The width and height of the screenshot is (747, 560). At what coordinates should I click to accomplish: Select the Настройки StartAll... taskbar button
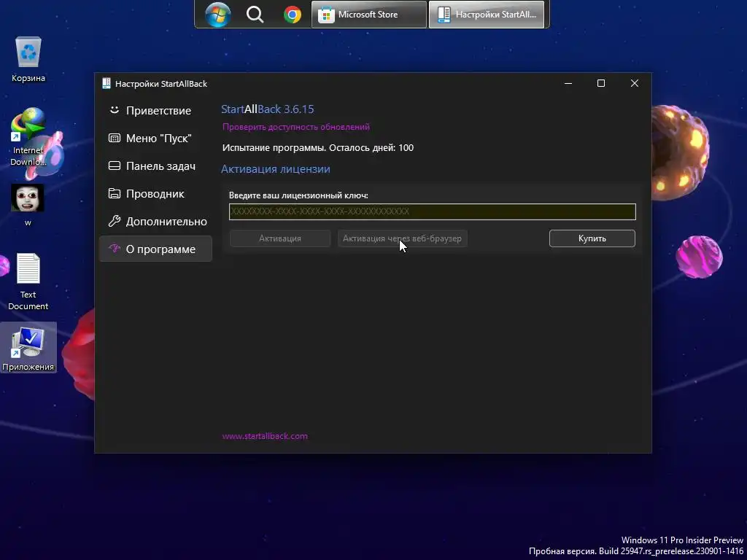(x=487, y=15)
